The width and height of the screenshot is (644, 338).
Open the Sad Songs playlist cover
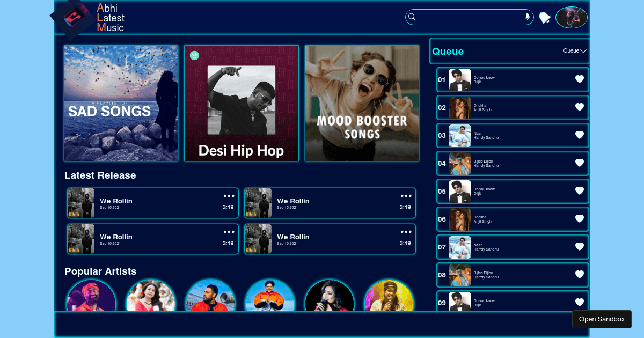(121, 103)
